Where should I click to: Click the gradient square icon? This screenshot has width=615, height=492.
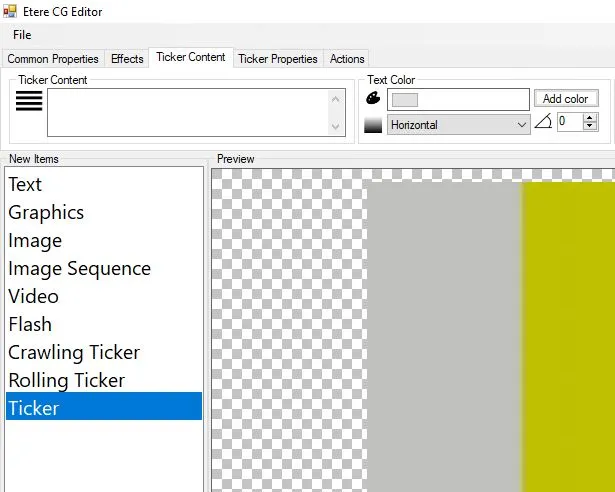[x=373, y=125]
